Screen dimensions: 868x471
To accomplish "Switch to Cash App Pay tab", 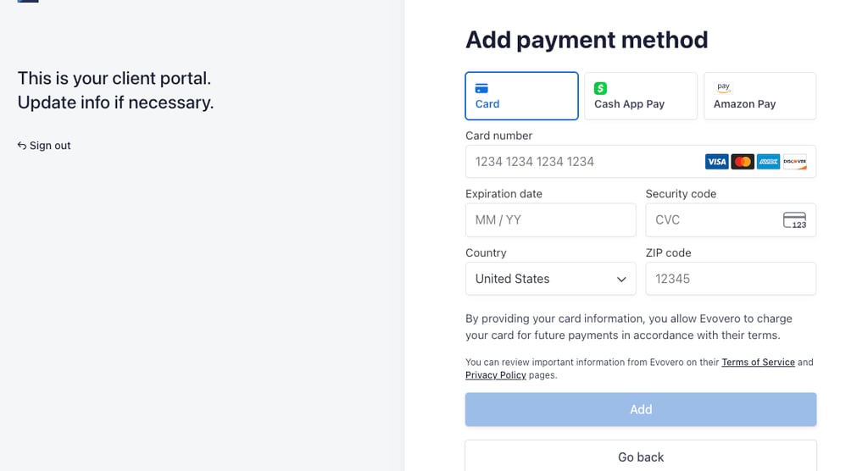I will tap(640, 96).
